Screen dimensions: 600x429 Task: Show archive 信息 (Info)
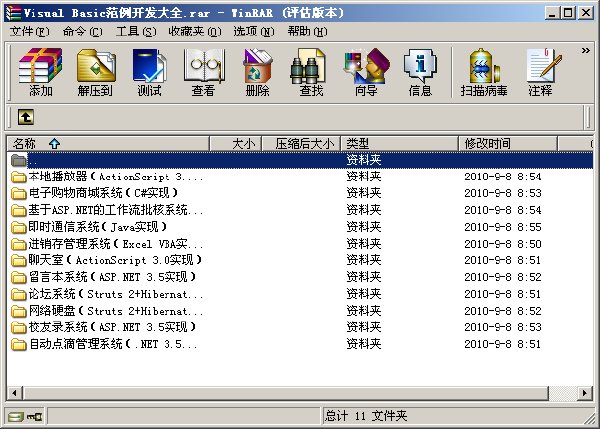pos(420,72)
